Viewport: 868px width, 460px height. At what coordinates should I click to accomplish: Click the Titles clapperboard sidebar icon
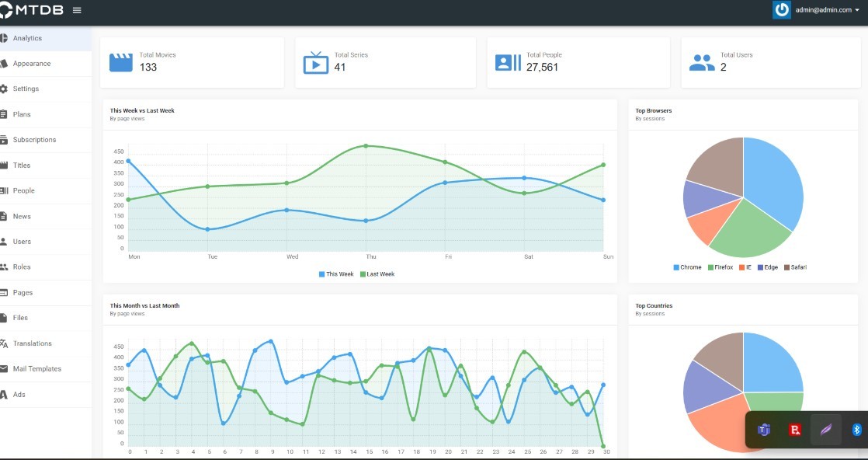point(3,166)
